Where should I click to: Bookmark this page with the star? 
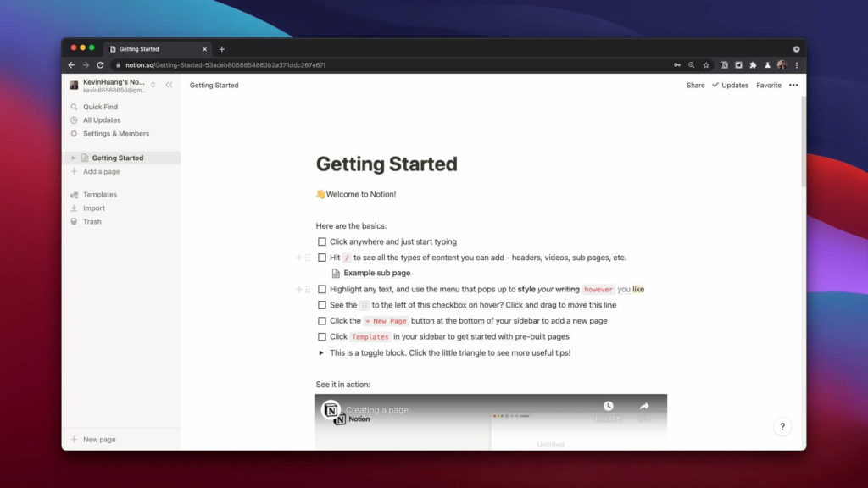(706, 64)
